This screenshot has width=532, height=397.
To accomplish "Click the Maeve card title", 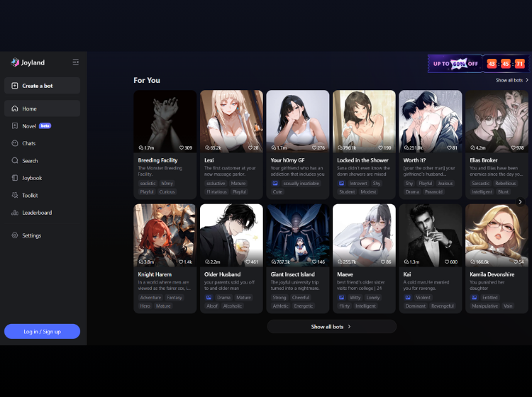I will [x=345, y=274].
